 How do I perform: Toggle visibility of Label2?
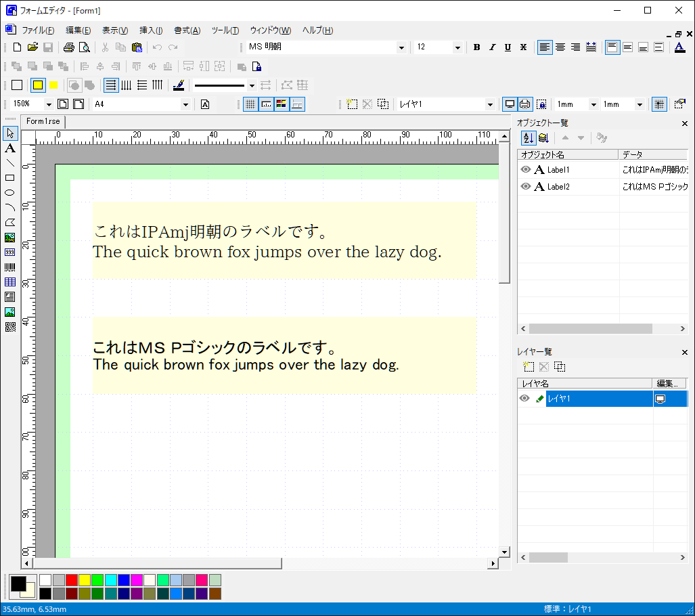(526, 186)
